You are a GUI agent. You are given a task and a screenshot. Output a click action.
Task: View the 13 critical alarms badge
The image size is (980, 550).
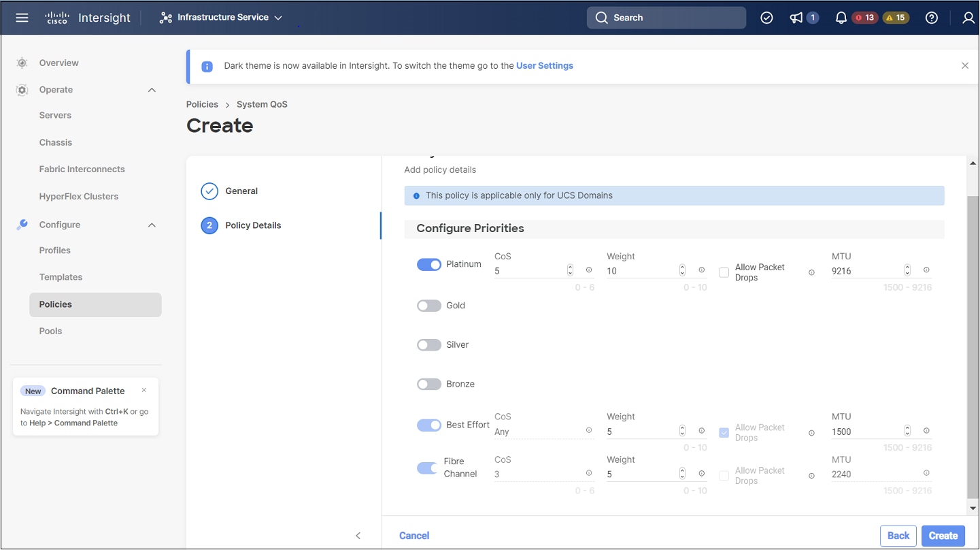click(865, 18)
